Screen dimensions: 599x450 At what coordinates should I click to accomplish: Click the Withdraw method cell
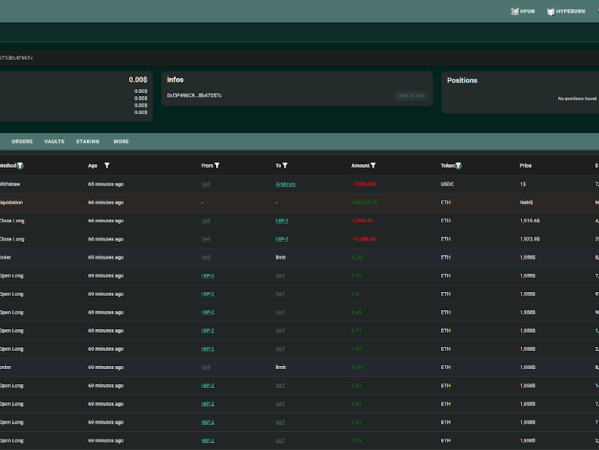coord(10,184)
